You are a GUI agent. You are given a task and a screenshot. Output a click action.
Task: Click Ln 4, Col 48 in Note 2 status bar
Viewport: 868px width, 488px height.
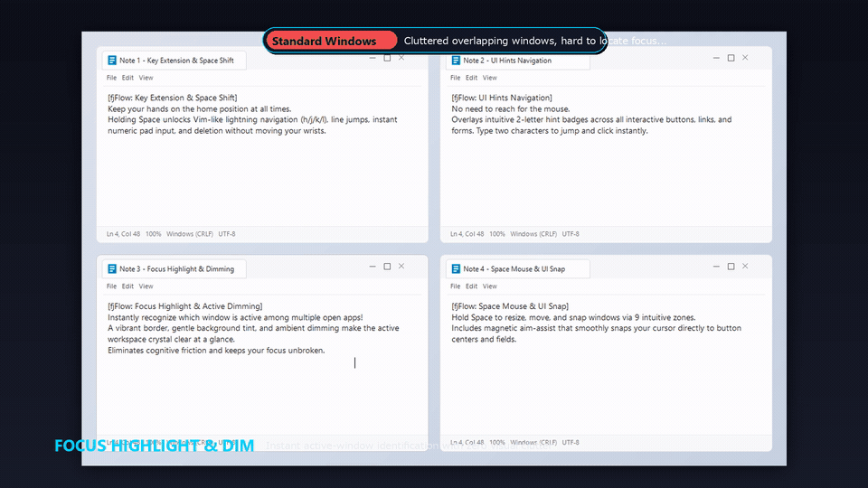click(467, 234)
